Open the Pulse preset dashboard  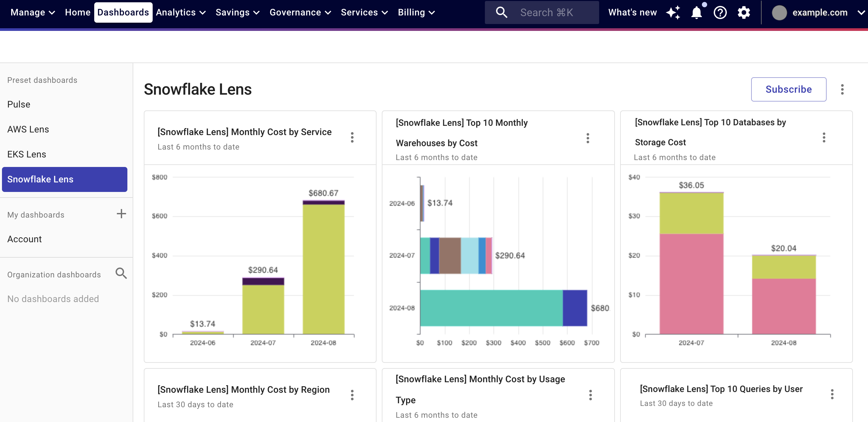(x=18, y=104)
